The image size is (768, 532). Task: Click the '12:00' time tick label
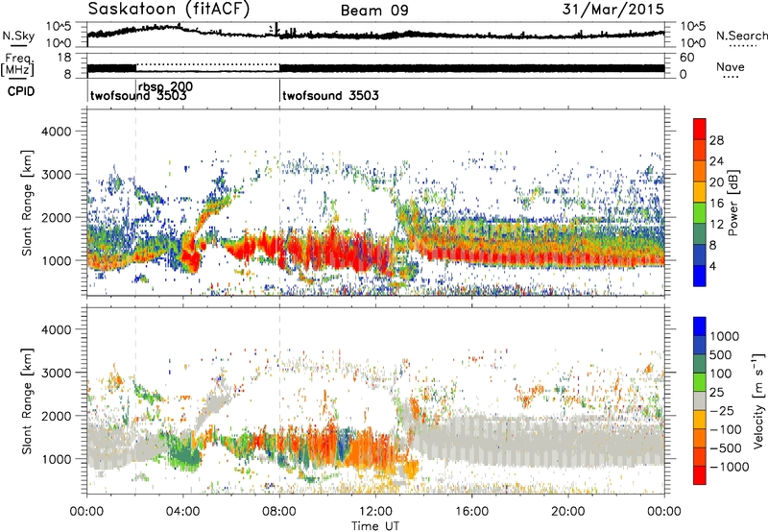pos(375,512)
